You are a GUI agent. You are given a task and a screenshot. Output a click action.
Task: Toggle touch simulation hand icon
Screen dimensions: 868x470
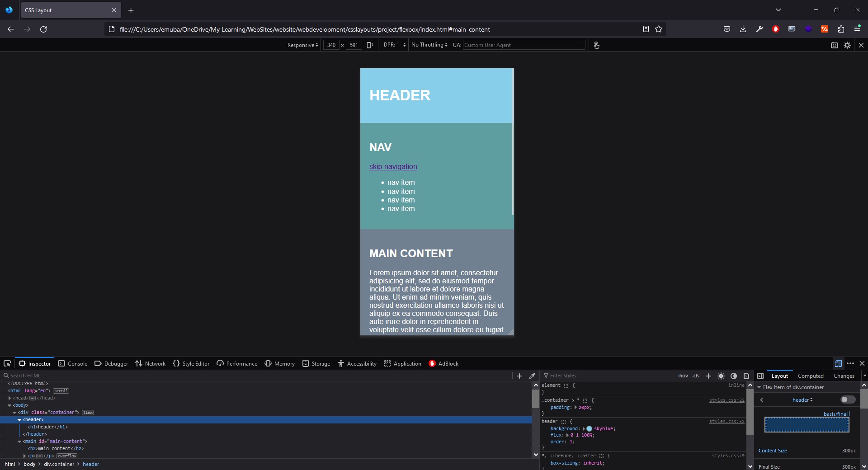pyautogui.click(x=596, y=45)
